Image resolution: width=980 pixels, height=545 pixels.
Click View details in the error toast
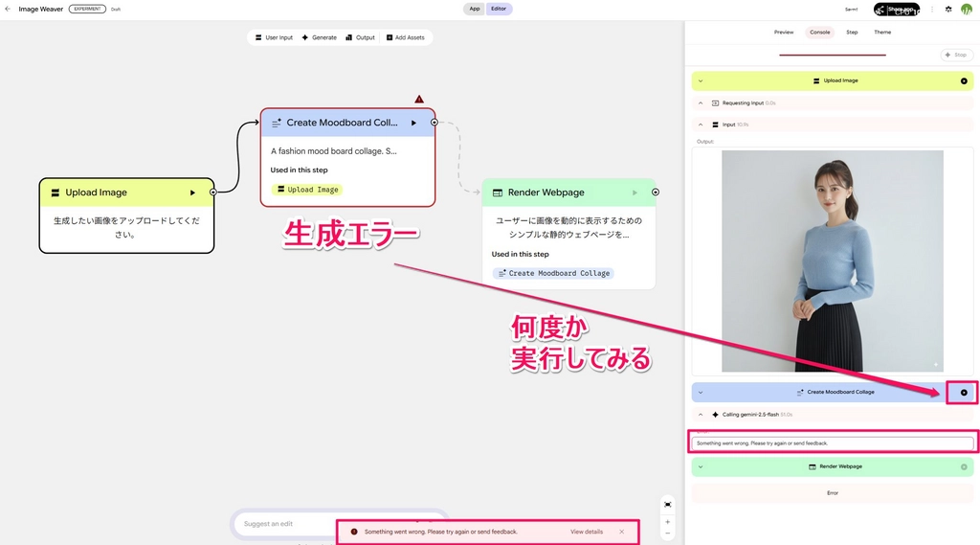tap(587, 532)
